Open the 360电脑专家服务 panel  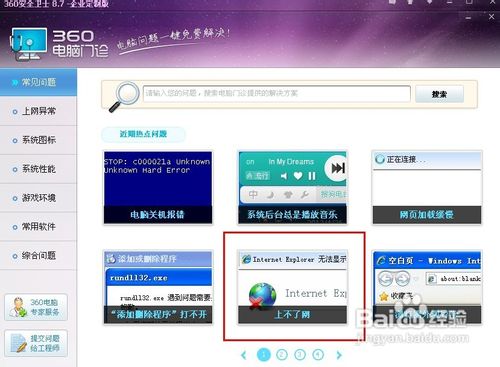click(x=36, y=307)
